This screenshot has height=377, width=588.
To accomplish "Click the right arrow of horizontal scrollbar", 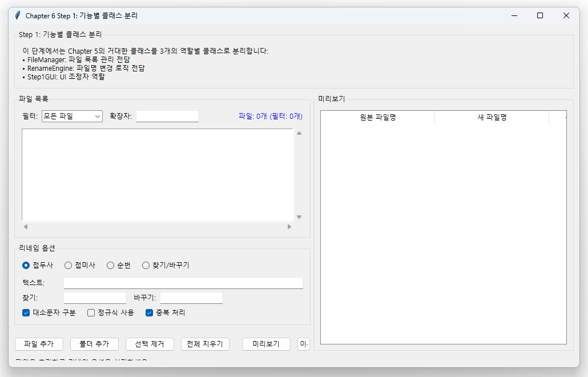I will tap(290, 227).
